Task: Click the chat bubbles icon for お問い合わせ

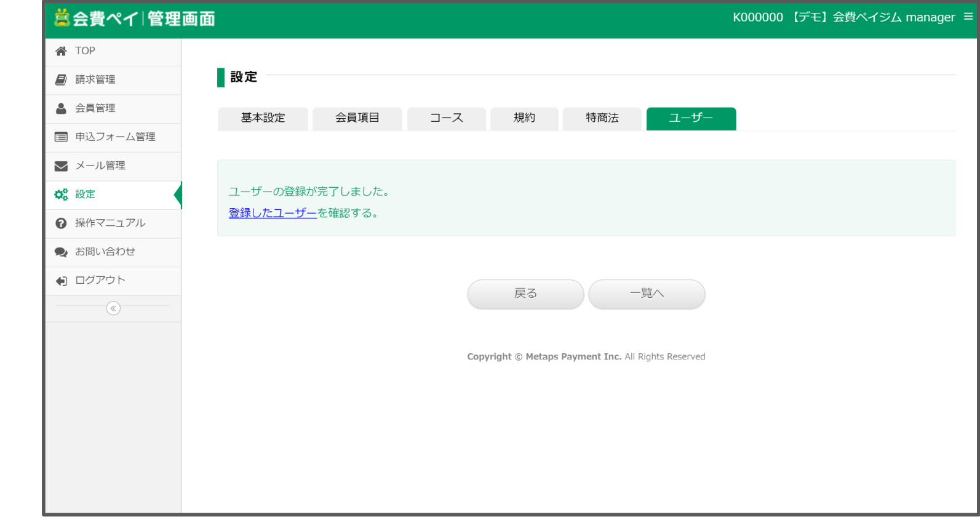Action: click(61, 252)
